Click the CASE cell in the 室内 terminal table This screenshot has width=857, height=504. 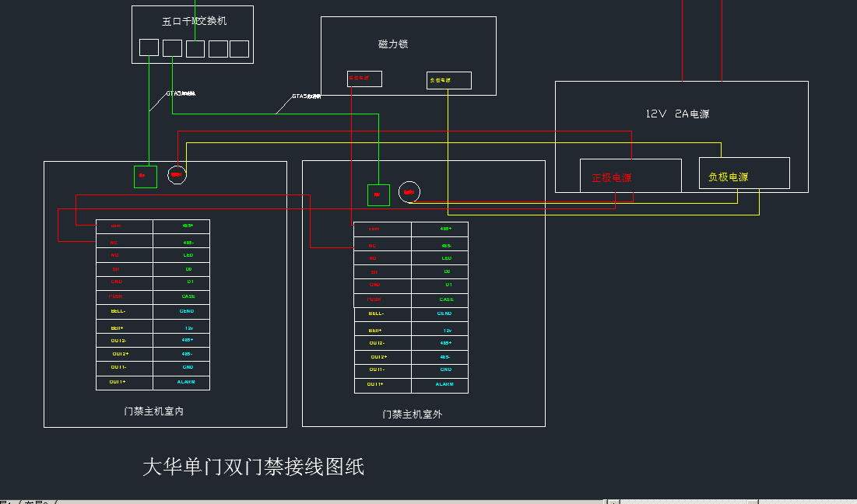(181, 297)
